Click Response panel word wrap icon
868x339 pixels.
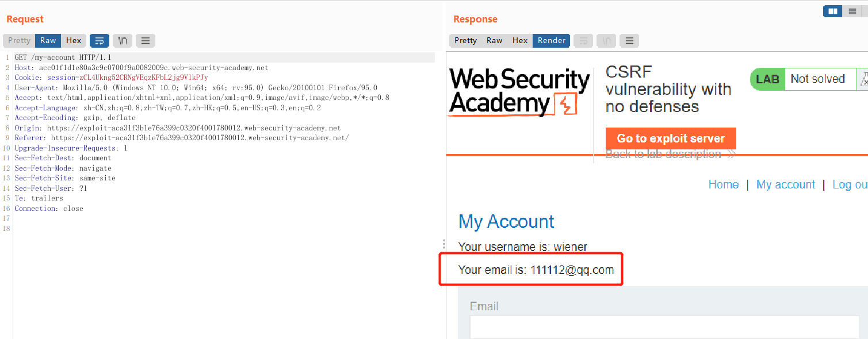click(x=583, y=41)
